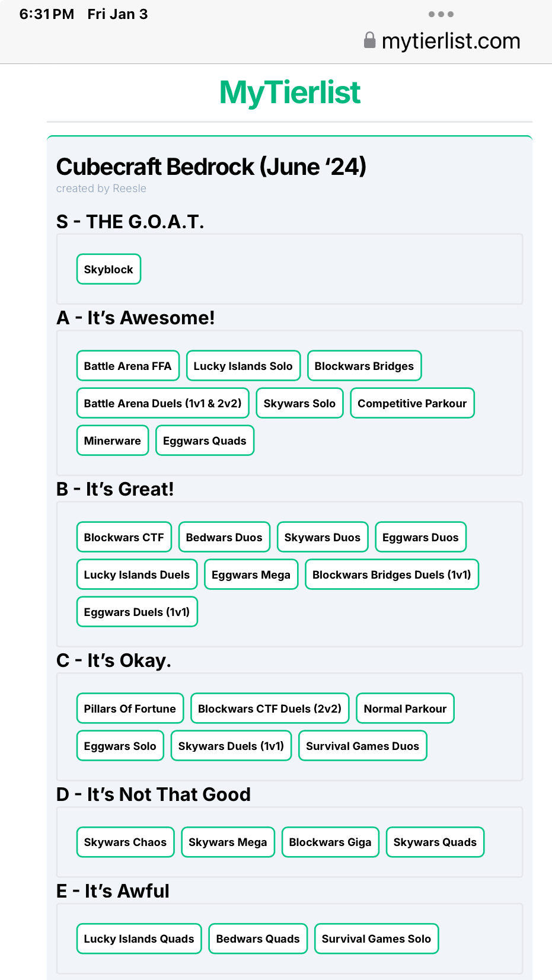Select Blockwars Bridges Duels (1v1) tile

coord(391,574)
